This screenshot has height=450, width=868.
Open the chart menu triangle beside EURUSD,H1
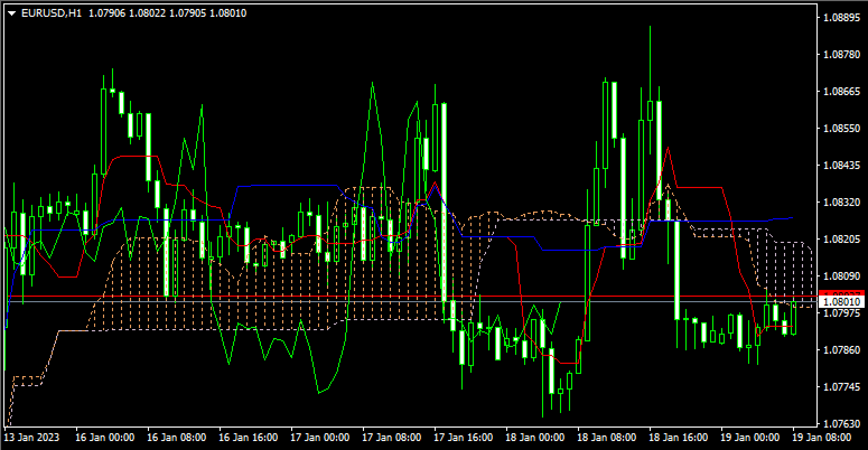click(x=12, y=13)
